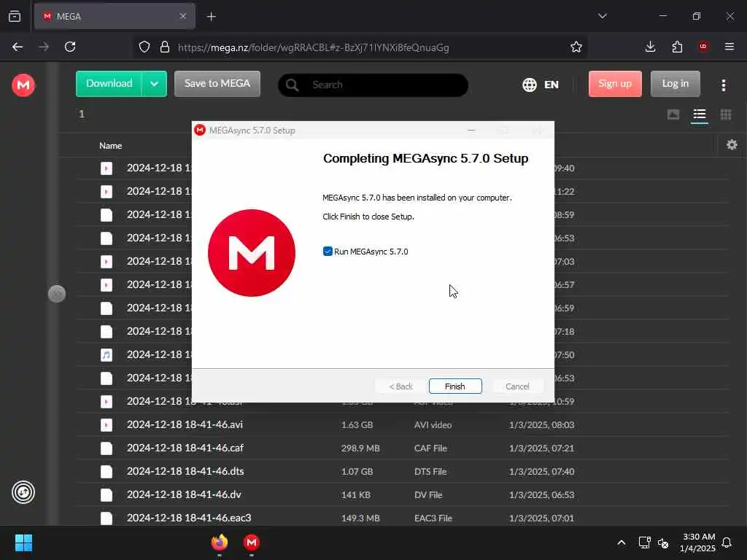Click the uBlock Origin extension icon
The width and height of the screenshot is (747, 560).
(703, 47)
